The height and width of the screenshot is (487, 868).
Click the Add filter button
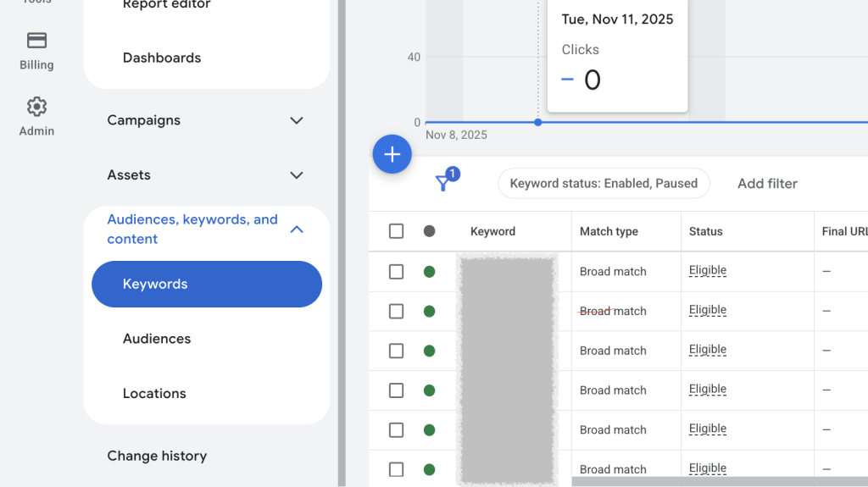click(x=767, y=183)
